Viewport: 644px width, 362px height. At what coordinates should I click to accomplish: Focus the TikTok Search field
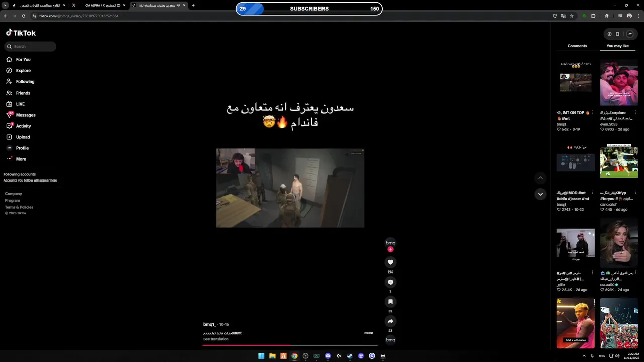pos(30,46)
